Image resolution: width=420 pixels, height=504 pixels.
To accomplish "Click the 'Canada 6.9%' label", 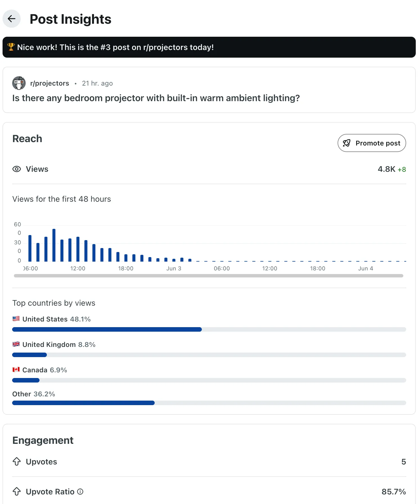I will (45, 370).
